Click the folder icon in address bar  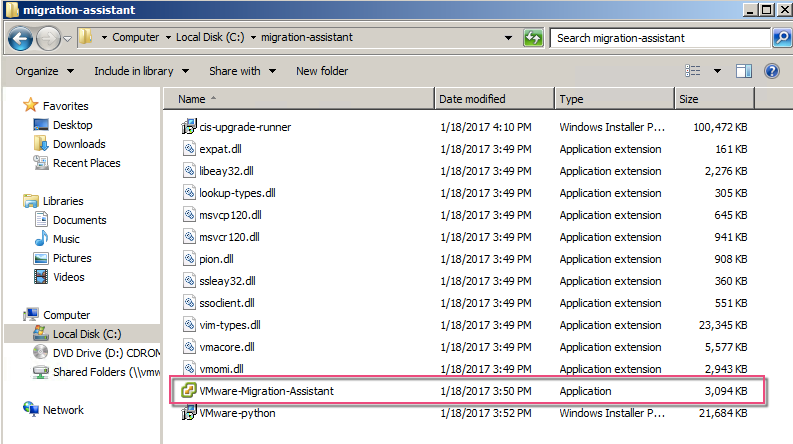pos(86,37)
